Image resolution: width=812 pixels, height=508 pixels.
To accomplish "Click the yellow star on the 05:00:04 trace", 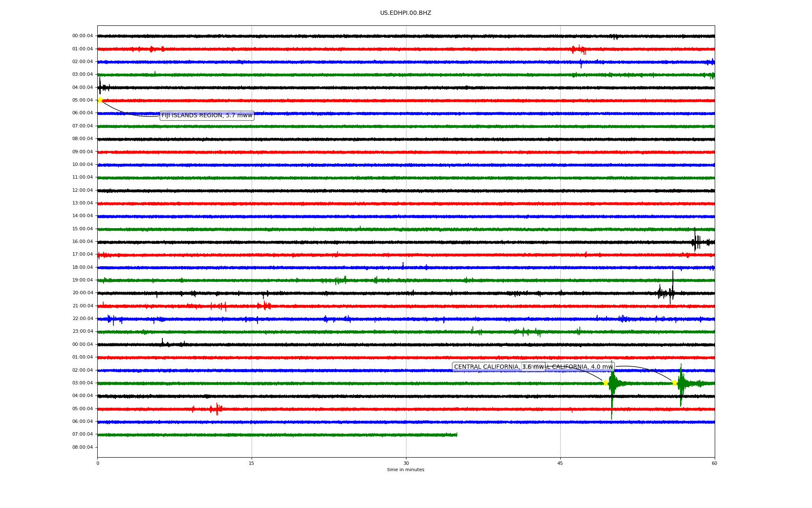I will (100, 100).
